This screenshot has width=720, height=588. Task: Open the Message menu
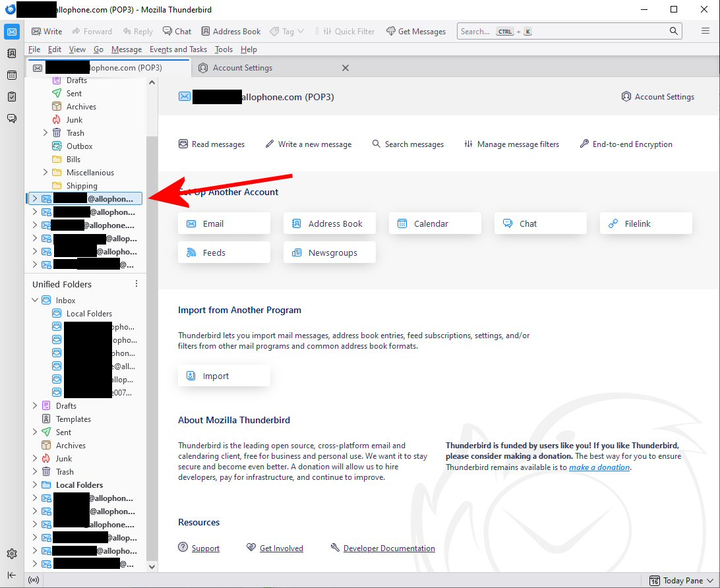pos(127,49)
